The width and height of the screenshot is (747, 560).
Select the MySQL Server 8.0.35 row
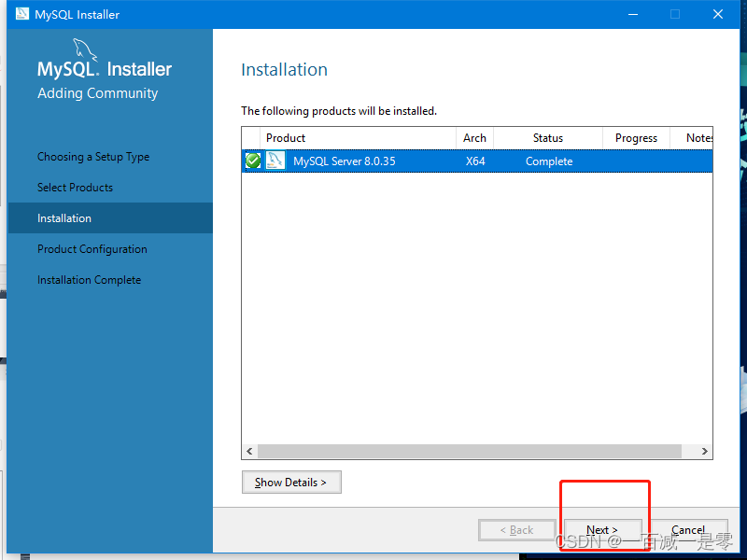pos(477,161)
